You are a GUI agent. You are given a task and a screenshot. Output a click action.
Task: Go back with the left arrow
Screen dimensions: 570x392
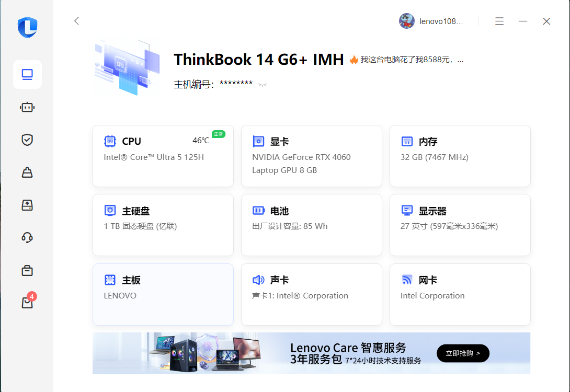(x=76, y=21)
